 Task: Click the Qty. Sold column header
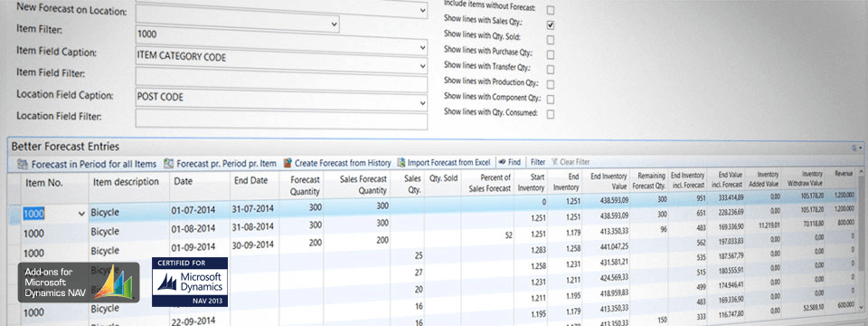pos(443,179)
